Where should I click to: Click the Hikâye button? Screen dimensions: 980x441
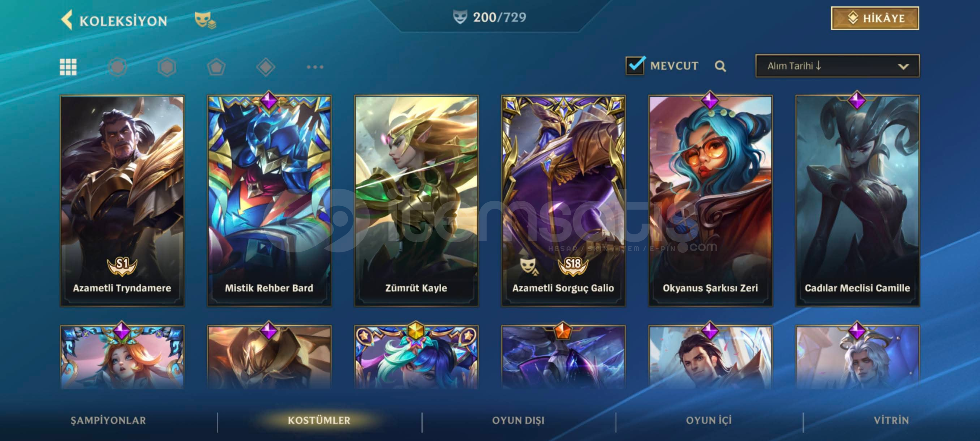[875, 18]
